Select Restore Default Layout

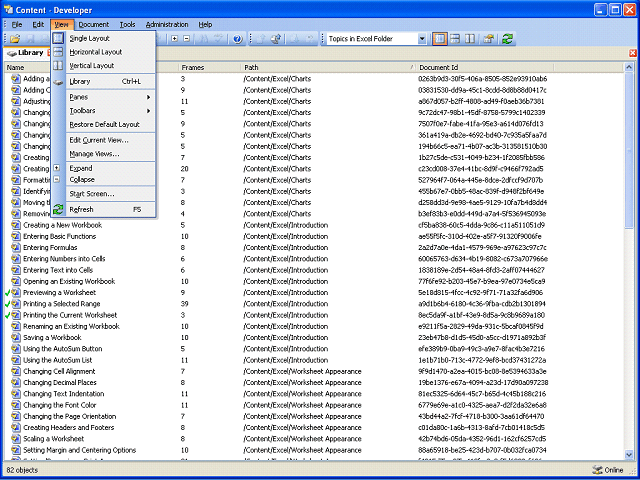click(104, 124)
